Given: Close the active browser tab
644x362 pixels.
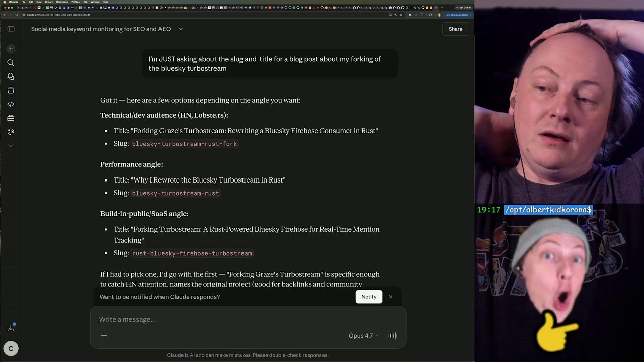Looking at the screenshot, I should tap(436, 8).
